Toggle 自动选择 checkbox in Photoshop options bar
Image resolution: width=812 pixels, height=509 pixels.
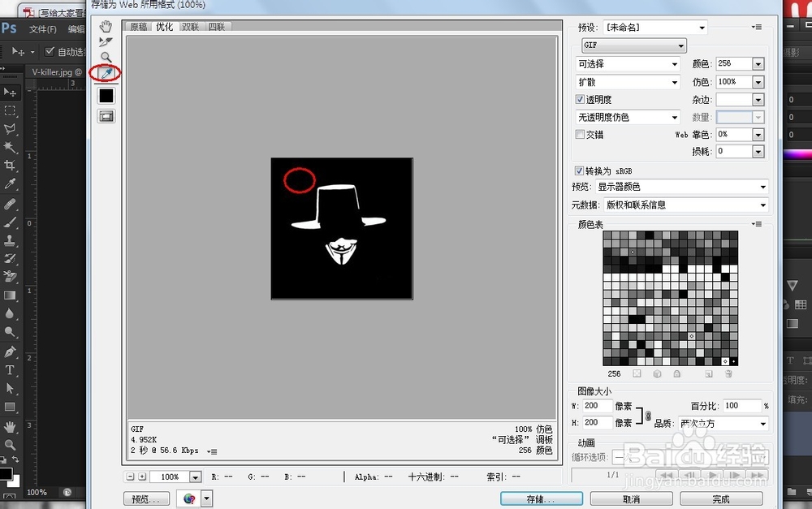coord(50,51)
